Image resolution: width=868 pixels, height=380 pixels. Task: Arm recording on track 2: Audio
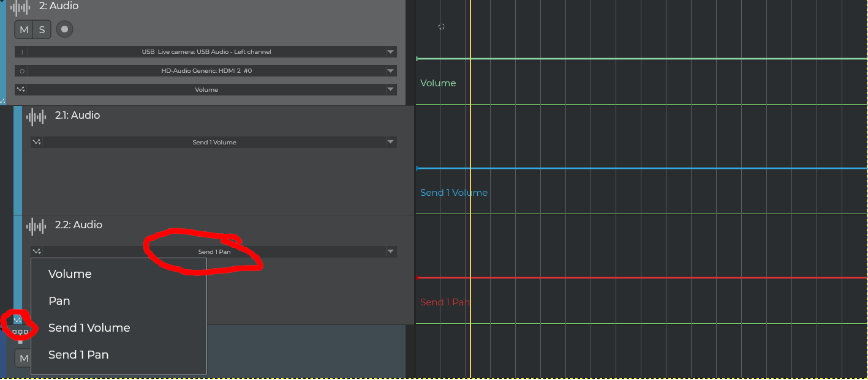[x=64, y=29]
